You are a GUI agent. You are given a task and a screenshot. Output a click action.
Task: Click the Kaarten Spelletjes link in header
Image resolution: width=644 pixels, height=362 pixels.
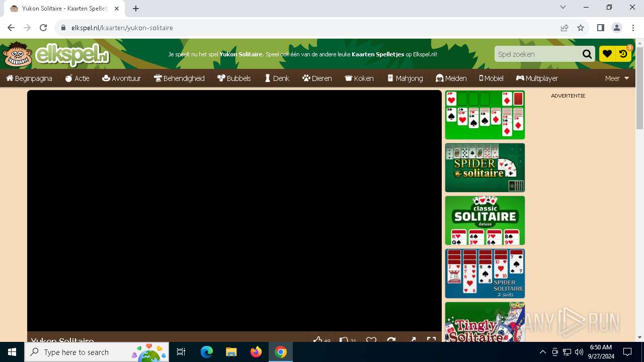(378, 54)
